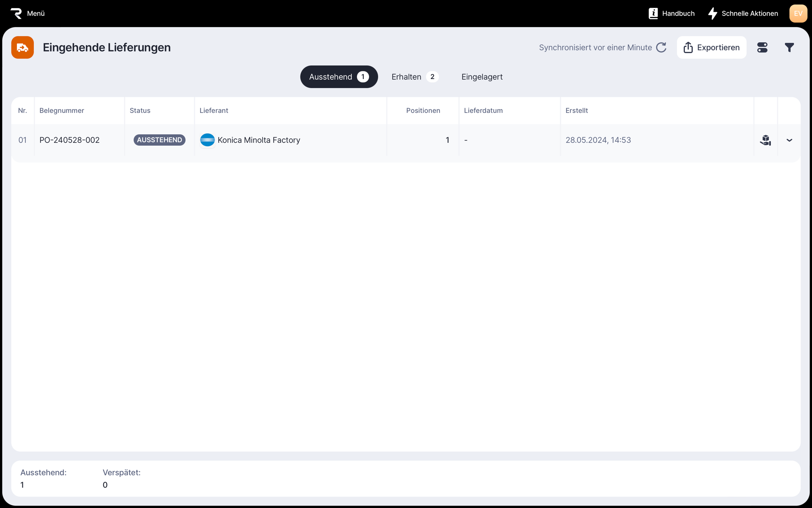Click the Konica Minolta logo thumbnail
Viewport: 812px width, 508px height.
coord(207,140)
